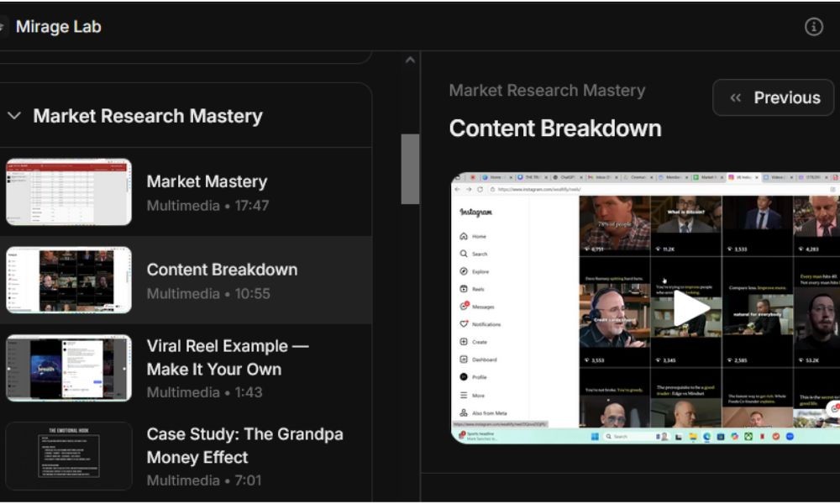Select 'Viral Reel Example — Make It Your Own'
Screen dimensions: 840x504
(x=227, y=357)
